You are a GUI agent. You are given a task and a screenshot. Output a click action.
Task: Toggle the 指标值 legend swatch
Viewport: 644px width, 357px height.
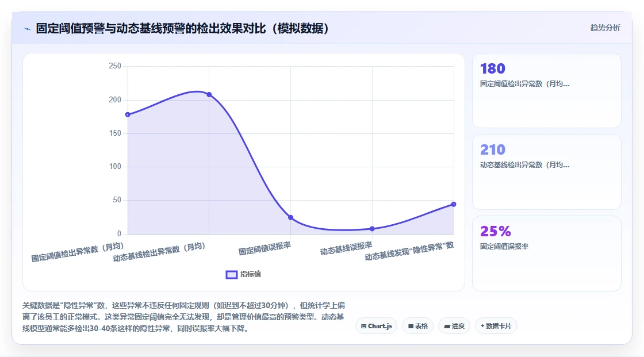(x=232, y=274)
